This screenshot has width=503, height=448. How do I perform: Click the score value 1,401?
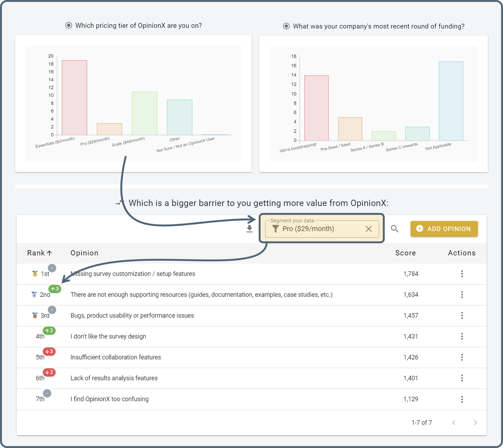[411, 378]
